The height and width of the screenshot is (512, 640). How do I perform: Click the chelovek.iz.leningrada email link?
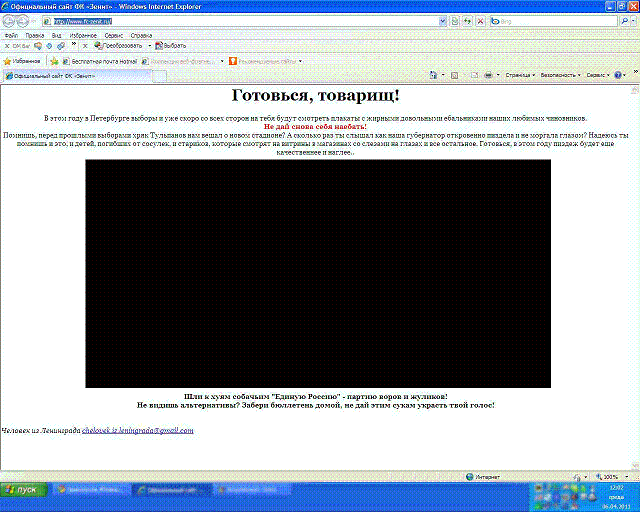tap(137, 430)
